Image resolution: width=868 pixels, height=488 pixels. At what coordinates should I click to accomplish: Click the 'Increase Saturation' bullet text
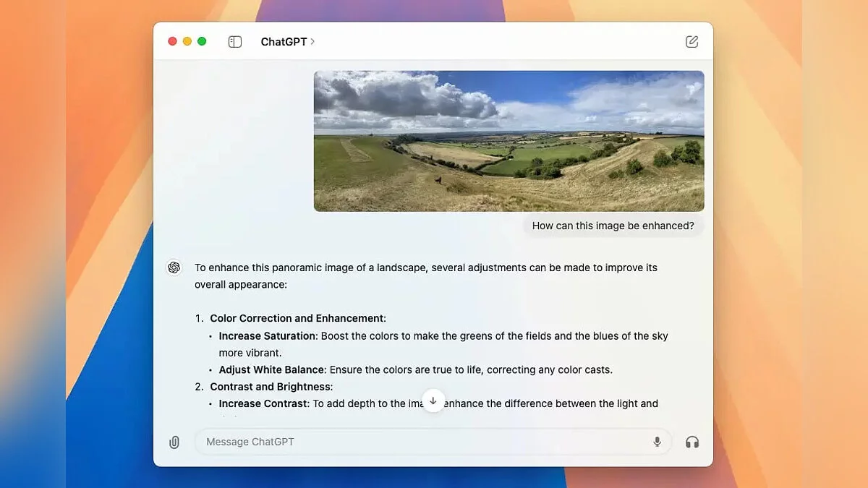(x=268, y=336)
